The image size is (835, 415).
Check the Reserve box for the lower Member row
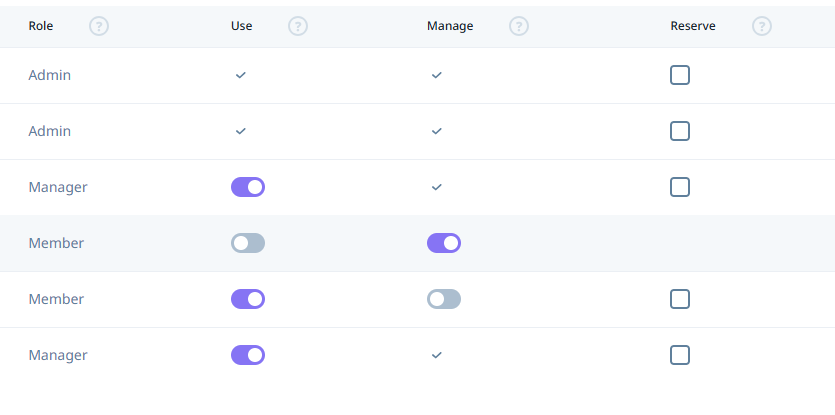(680, 299)
